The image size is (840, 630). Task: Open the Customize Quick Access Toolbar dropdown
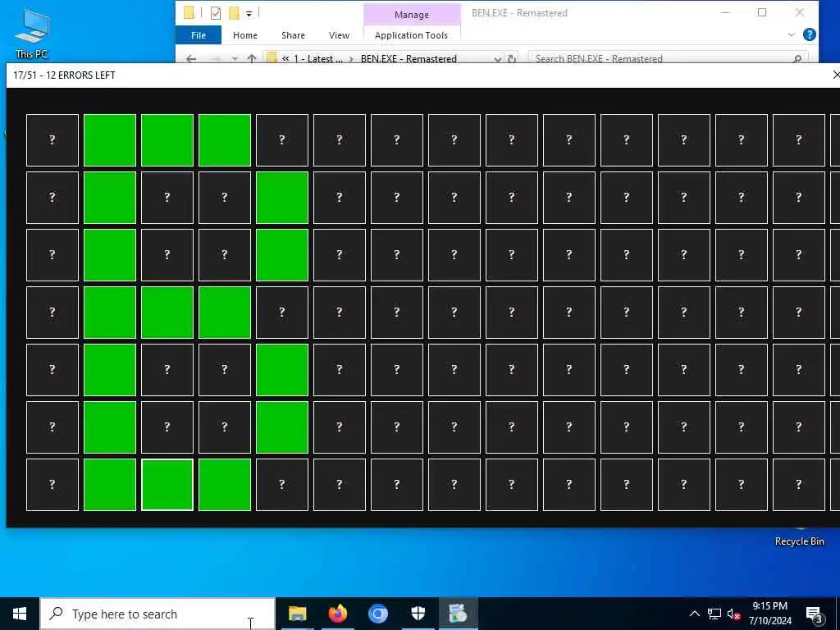(x=249, y=13)
